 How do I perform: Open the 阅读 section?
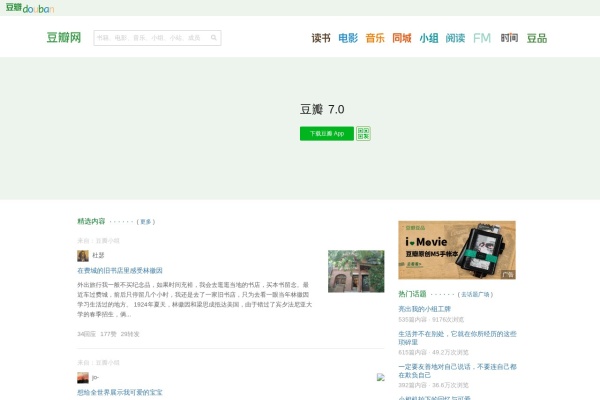click(x=455, y=38)
